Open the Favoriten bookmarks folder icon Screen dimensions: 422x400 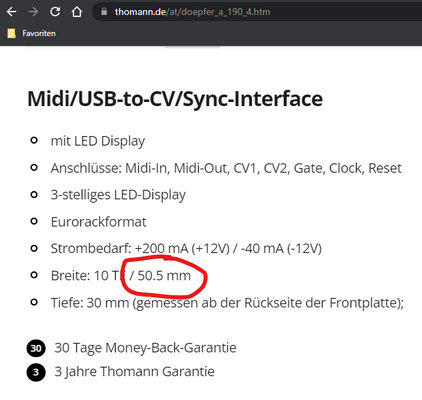(12, 33)
